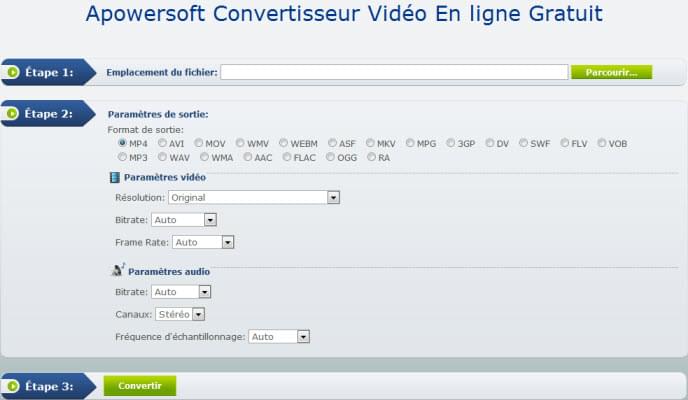Image resolution: width=688 pixels, height=400 pixels.
Task: Pick MPG output format
Action: [410, 143]
